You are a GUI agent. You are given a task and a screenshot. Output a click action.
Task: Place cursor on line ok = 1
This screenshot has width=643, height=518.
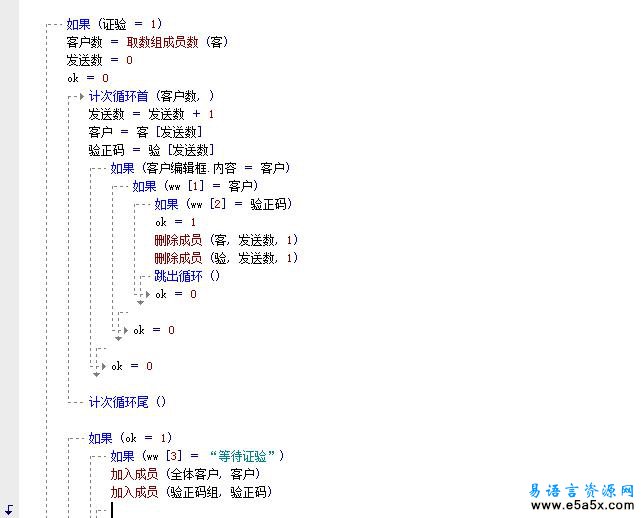[x=176, y=222]
